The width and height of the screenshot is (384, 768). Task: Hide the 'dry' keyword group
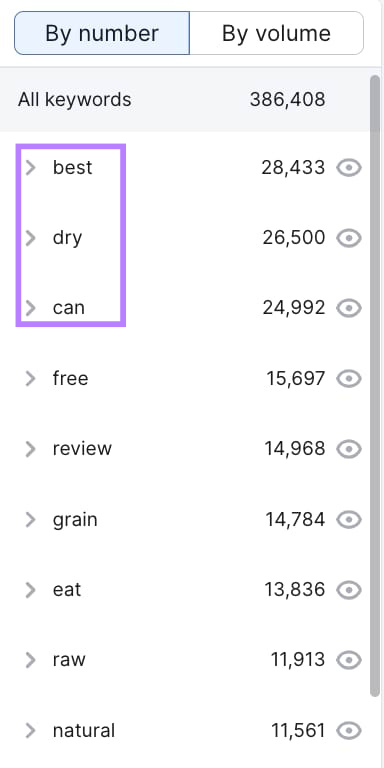349,238
